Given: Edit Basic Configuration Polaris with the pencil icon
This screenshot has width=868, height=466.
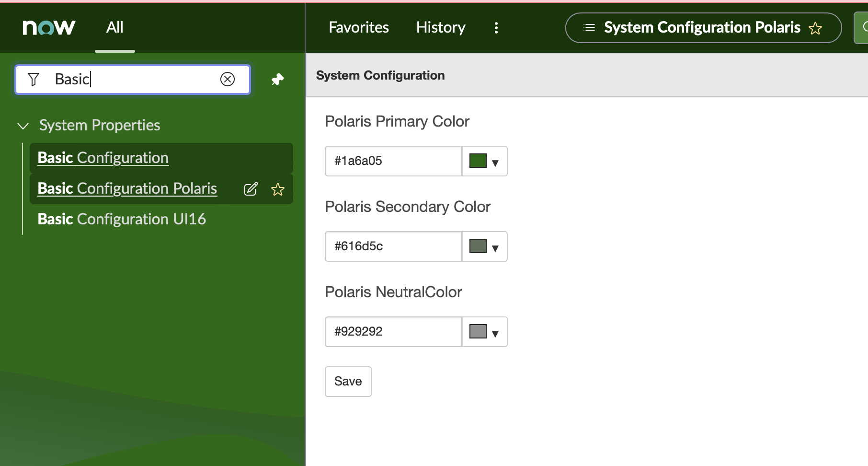Looking at the screenshot, I should click(x=251, y=189).
